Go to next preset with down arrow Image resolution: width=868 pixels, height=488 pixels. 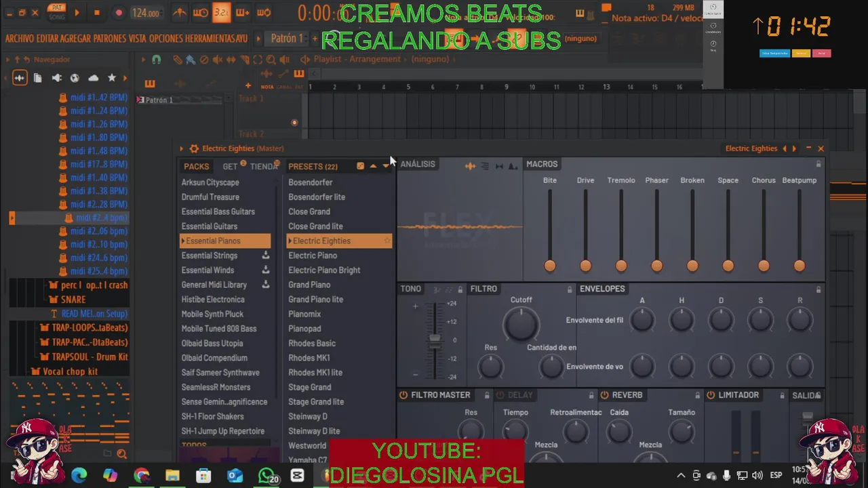(x=385, y=166)
